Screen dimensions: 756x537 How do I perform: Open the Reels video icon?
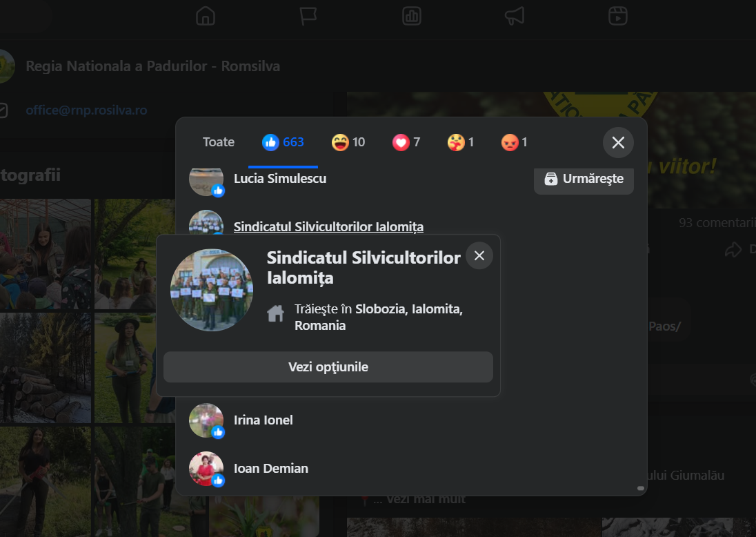point(617,16)
